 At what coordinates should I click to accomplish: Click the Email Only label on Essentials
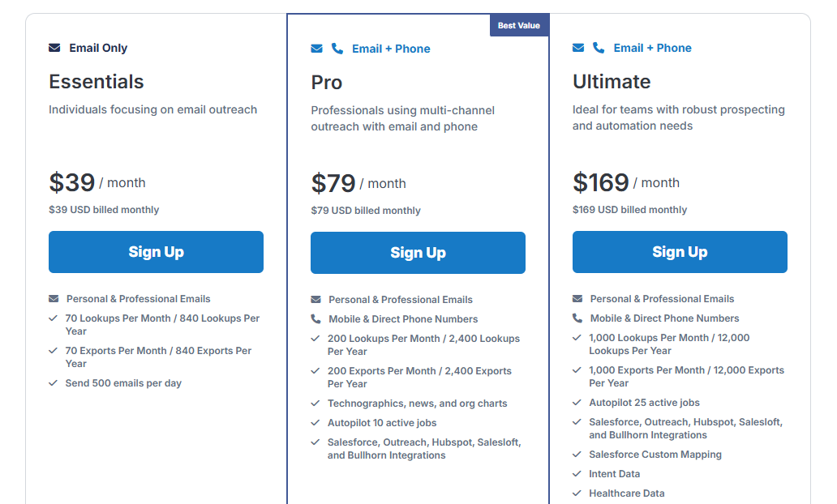pyautogui.click(x=98, y=48)
